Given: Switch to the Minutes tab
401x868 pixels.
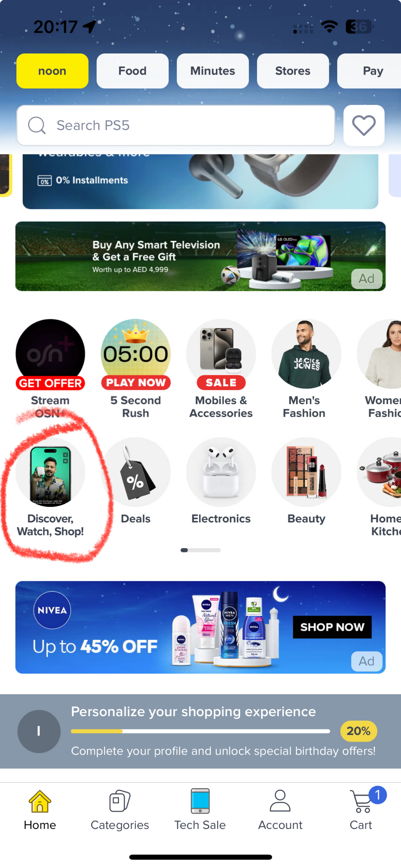Looking at the screenshot, I should click(x=213, y=71).
